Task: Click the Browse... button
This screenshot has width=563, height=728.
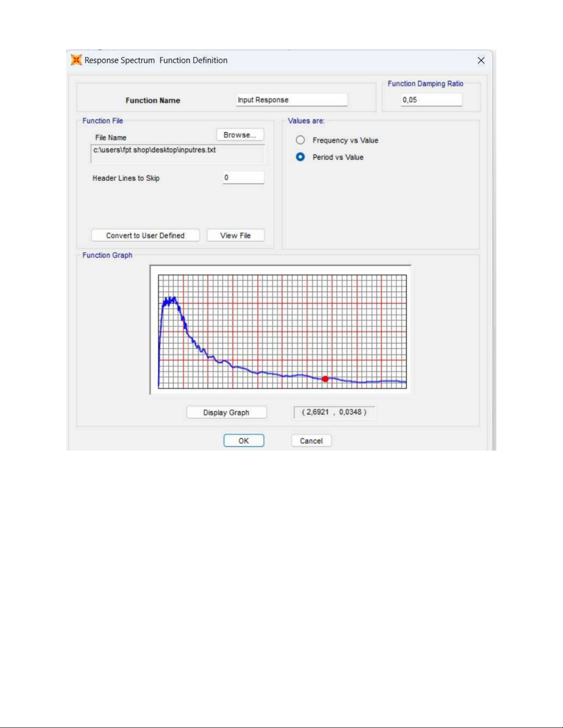Action: tap(240, 135)
